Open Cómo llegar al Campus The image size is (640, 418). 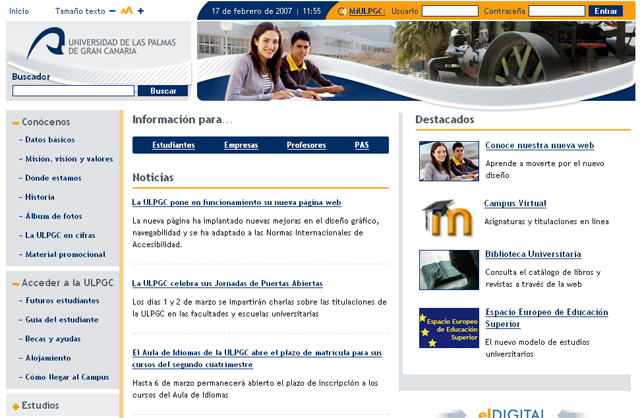[x=67, y=378]
